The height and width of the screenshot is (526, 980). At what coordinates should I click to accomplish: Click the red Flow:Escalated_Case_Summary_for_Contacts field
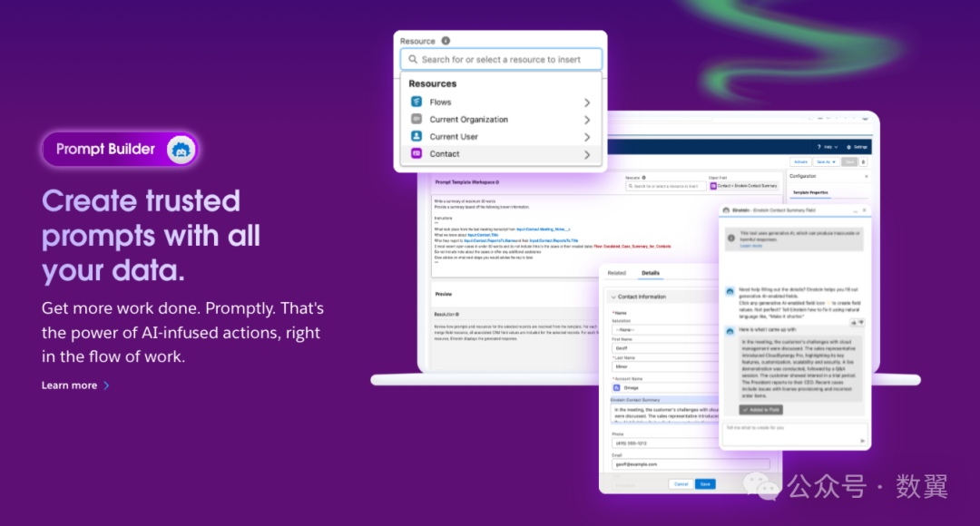(632, 246)
